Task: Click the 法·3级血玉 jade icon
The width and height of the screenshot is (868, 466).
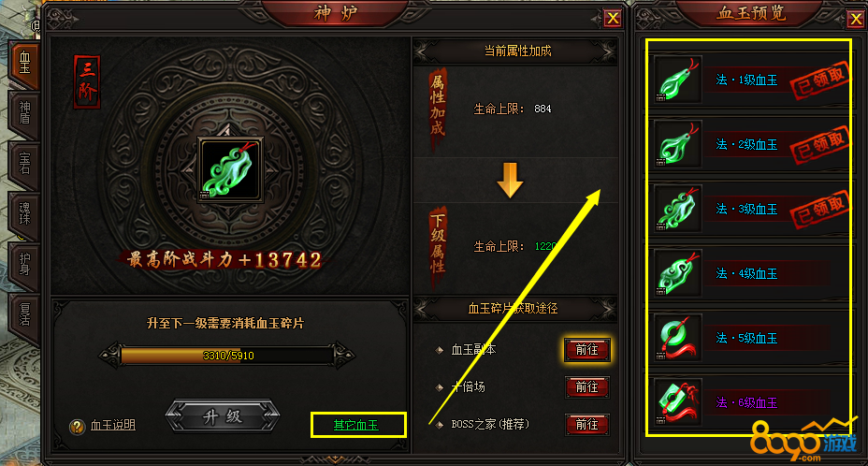Action: tap(677, 209)
